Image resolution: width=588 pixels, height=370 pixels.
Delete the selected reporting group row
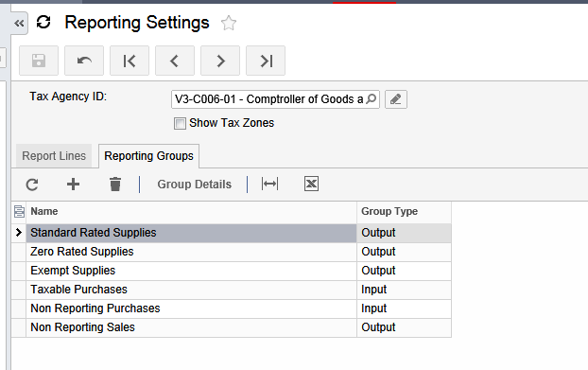click(115, 185)
